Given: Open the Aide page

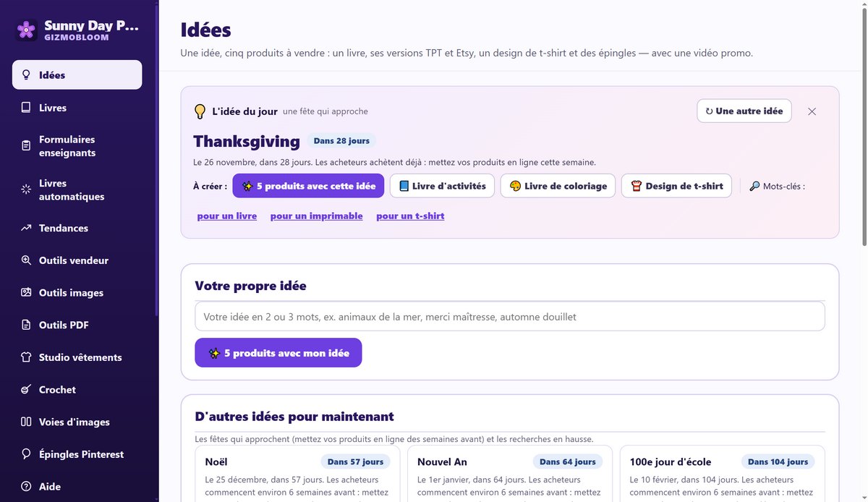Looking at the screenshot, I should click(x=77, y=486).
